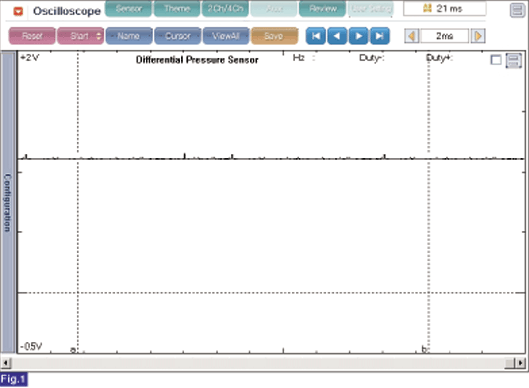Click the horizontal scrollbar thumb
The width and height of the screenshot is (529, 388).
click(509, 363)
